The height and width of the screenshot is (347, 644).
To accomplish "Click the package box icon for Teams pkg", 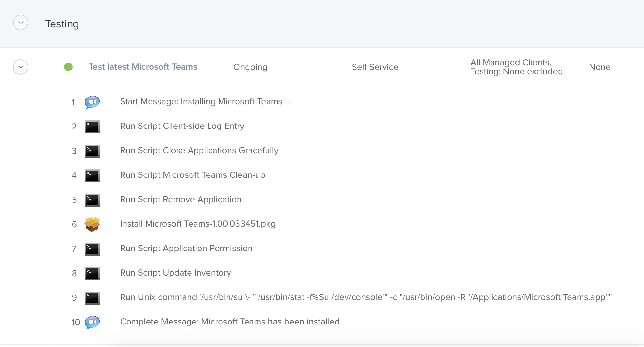I will 92,224.
